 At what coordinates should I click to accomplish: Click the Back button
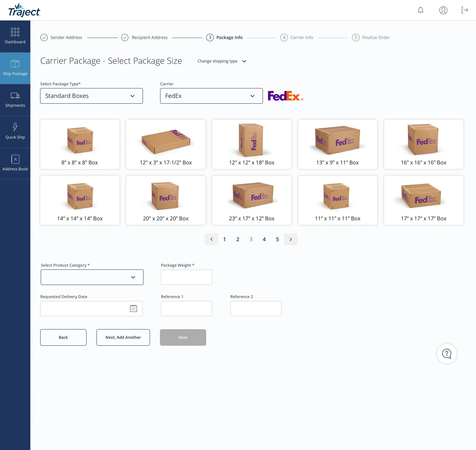click(x=63, y=337)
